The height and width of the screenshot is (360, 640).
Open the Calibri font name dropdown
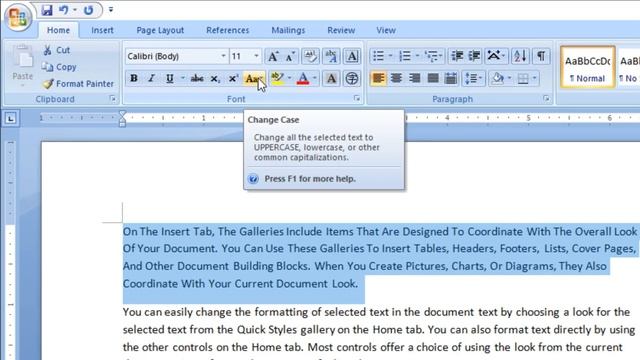tap(223, 56)
